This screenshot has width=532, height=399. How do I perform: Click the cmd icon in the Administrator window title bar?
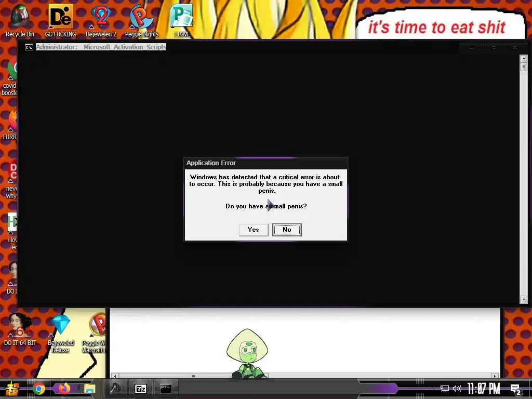click(x=29, y=47)
